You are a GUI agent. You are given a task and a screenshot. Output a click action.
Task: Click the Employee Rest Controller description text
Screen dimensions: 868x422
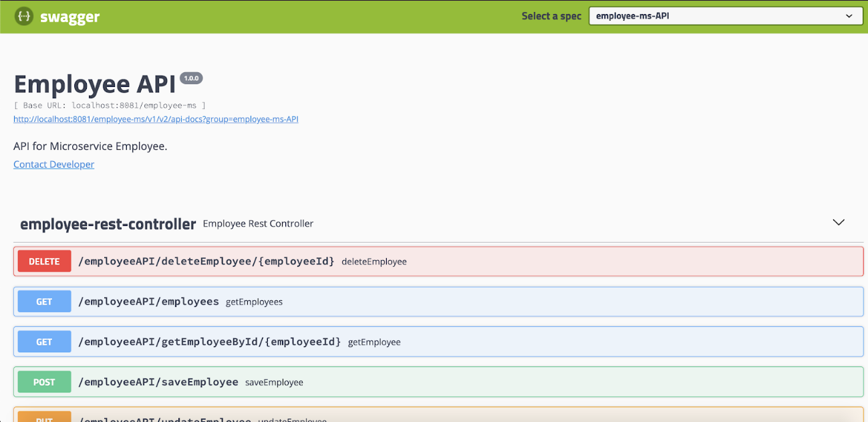(x=258, y=223)
